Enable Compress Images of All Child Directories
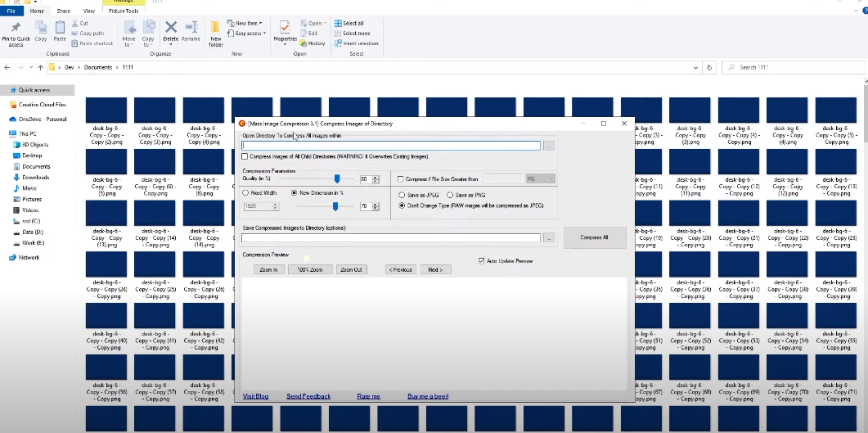Screen dimensions: 868x433 coord(245,156)
